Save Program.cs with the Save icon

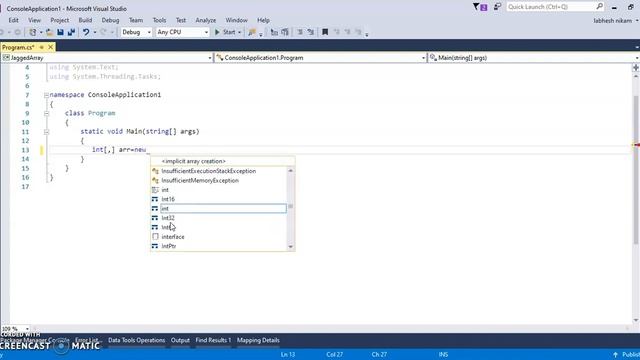pyautogui.click(x=60, y=32)
